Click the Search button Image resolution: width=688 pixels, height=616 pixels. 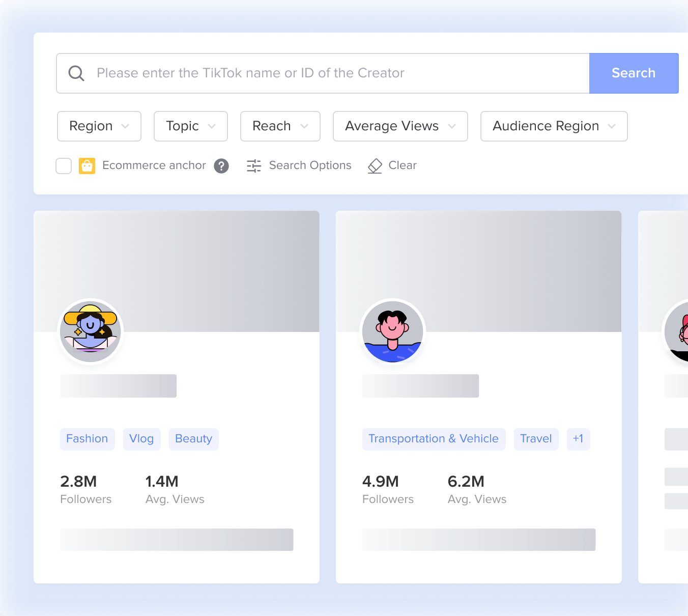point(634,73)
